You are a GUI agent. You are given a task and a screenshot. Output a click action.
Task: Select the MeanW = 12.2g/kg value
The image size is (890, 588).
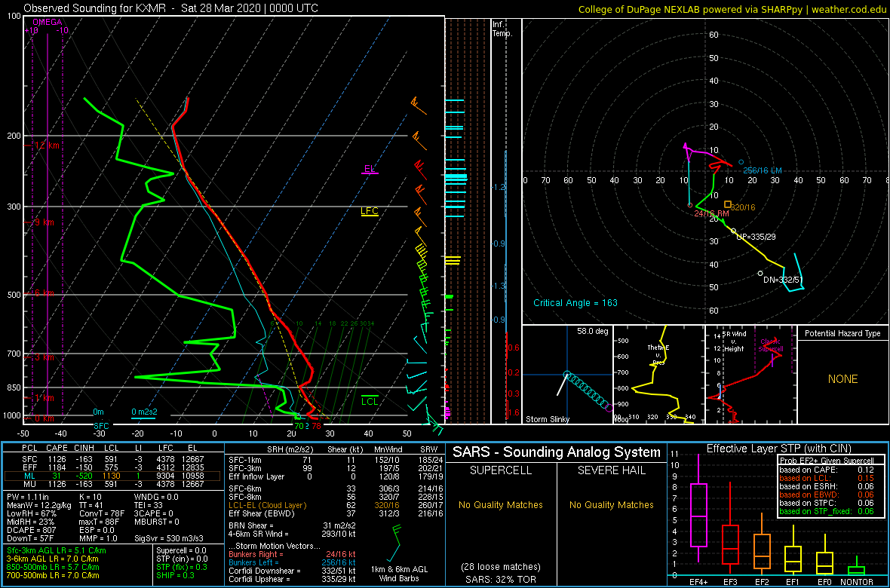pos(39,504)
